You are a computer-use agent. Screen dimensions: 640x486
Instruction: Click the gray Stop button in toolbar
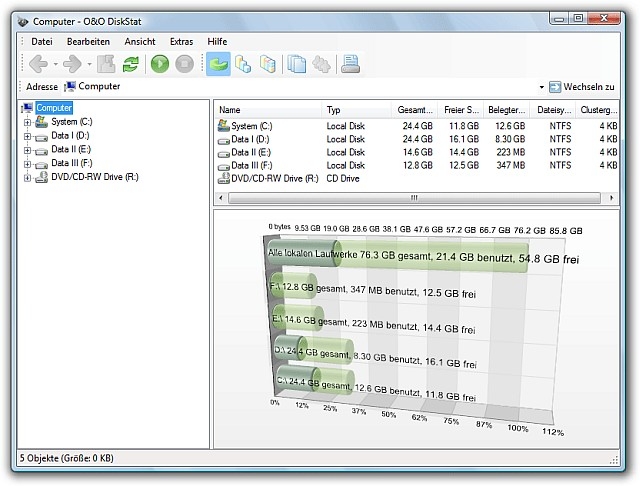point(184,64)
